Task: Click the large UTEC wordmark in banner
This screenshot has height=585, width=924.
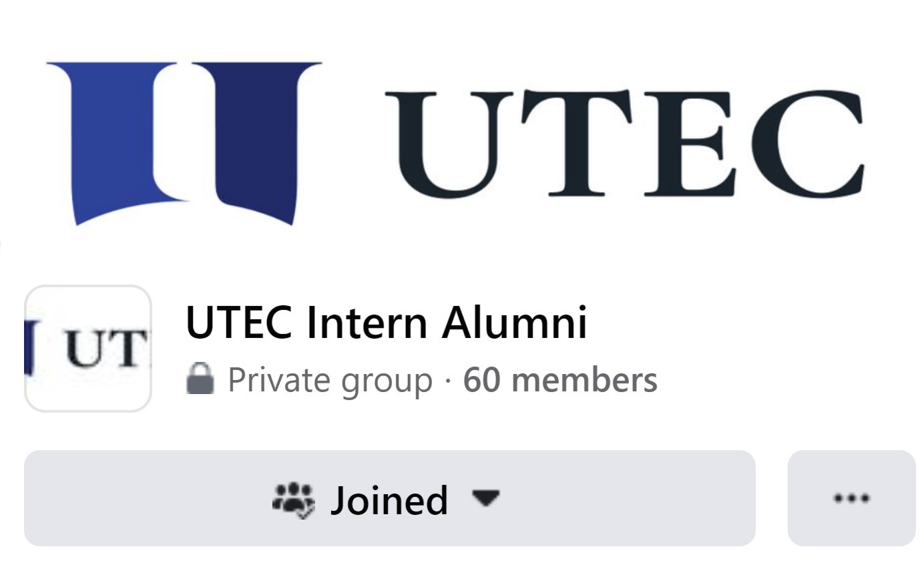Action: click(624, 144)
